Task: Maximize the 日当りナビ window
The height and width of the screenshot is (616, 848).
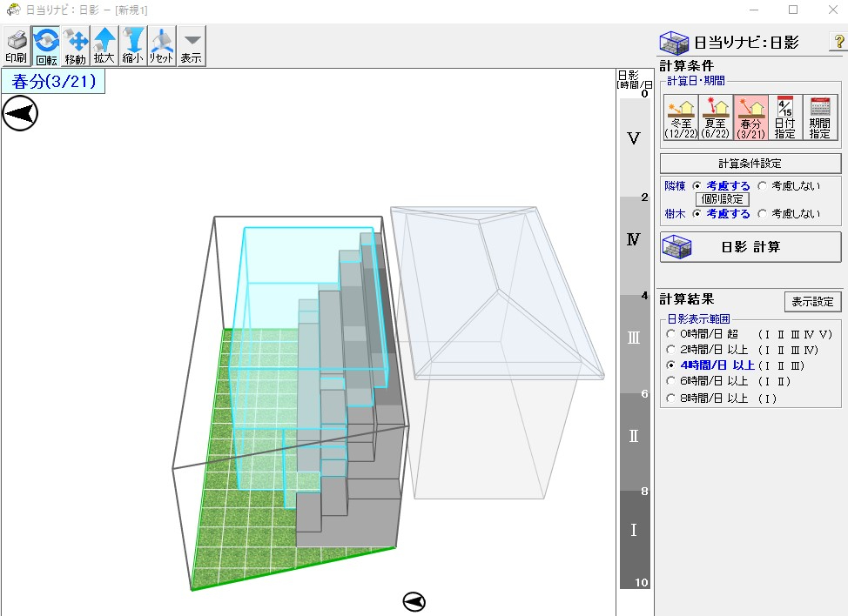Action: (793, 10)
